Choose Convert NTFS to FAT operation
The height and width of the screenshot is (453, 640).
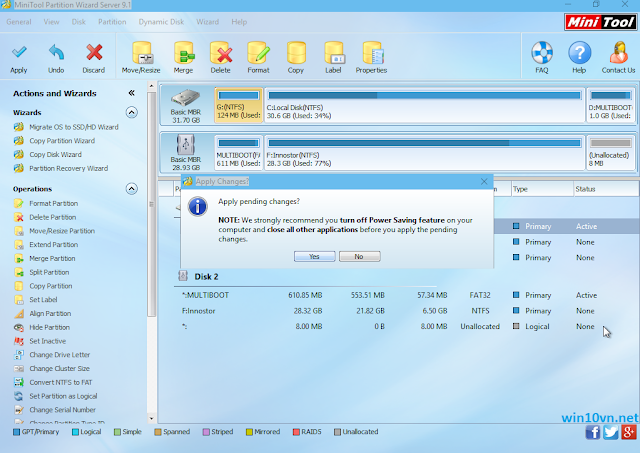[61, 382]
